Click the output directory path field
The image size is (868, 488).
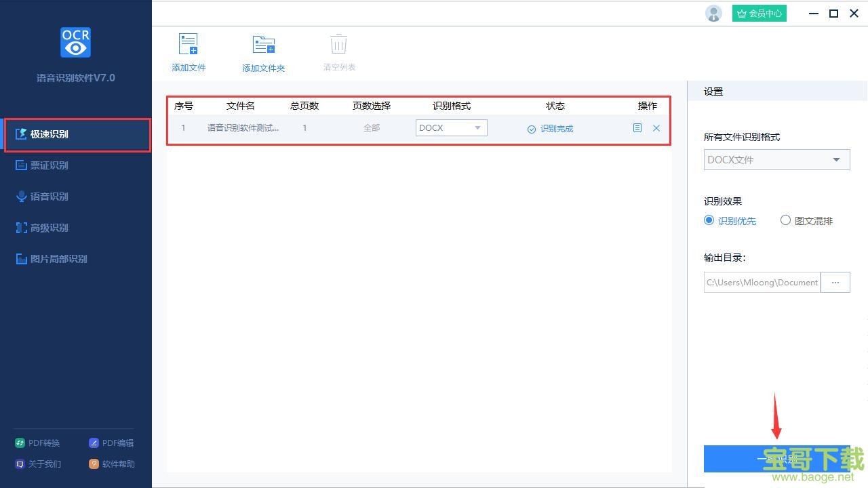point(762,283)
